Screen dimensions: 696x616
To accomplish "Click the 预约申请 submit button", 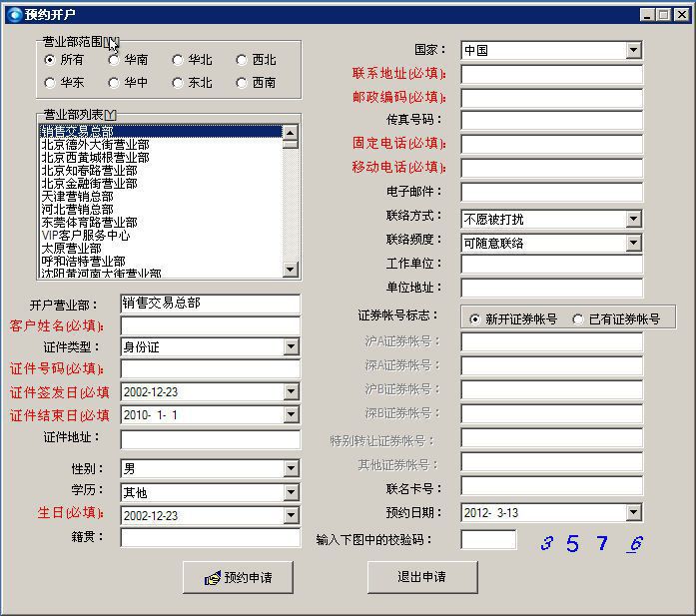I will pyautogui.click(x=238, y=577).
